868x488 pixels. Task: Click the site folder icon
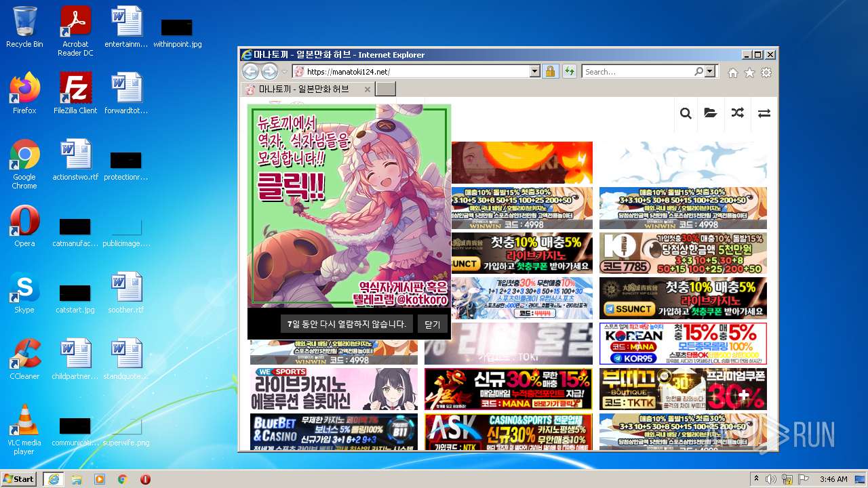tap(711, 113)
